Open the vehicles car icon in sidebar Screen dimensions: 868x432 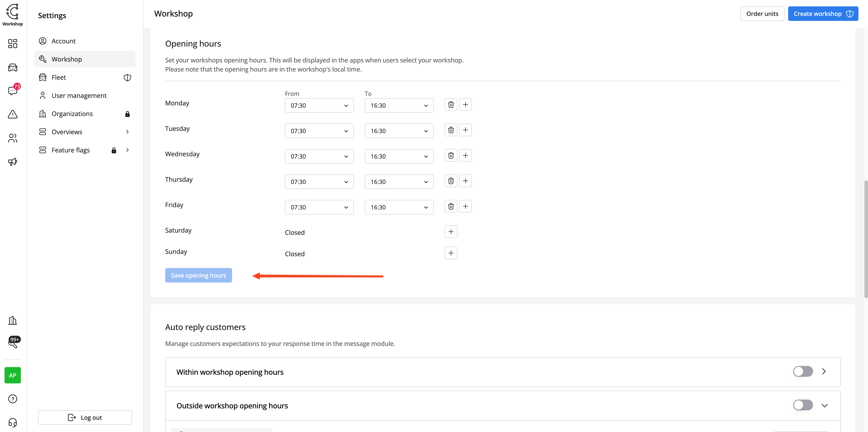(13, 67)
